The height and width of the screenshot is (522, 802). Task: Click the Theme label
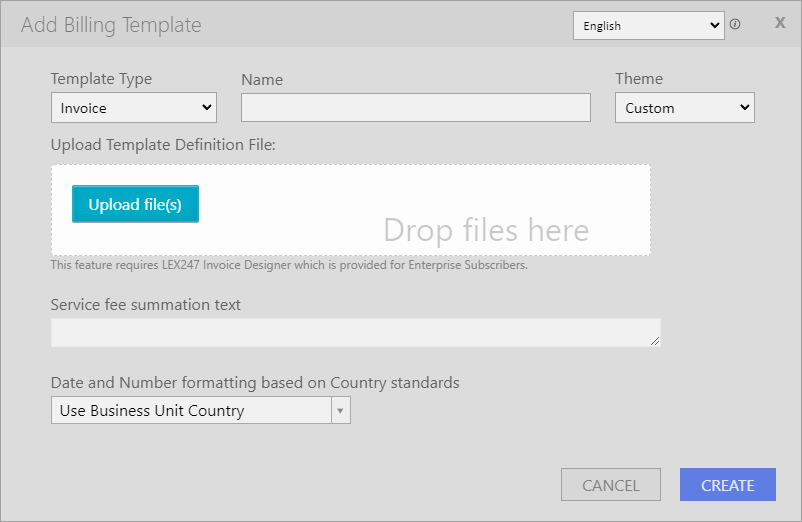(639, 79)
